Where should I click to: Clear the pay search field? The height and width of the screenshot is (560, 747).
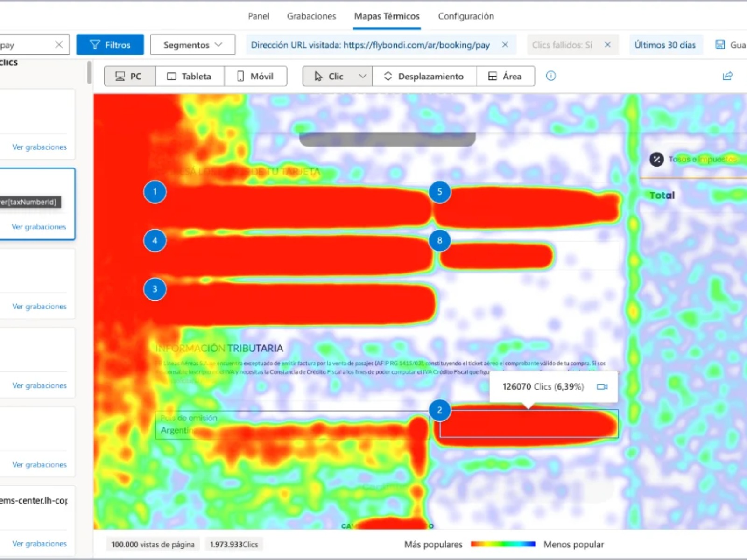click(x=59, y=45)
